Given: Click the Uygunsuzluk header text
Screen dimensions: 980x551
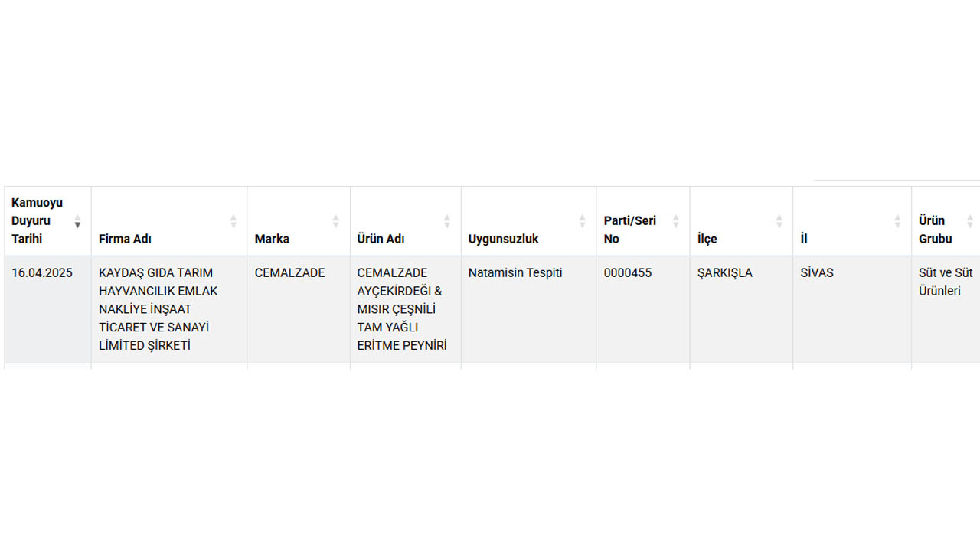Looking at the screenshot, I should [503, 239].
